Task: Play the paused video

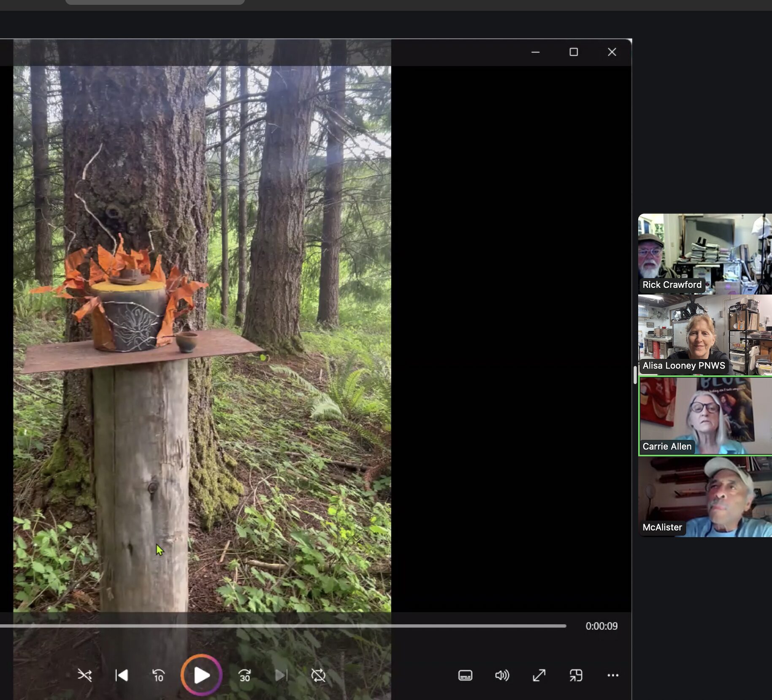Action: coord(201,675)
